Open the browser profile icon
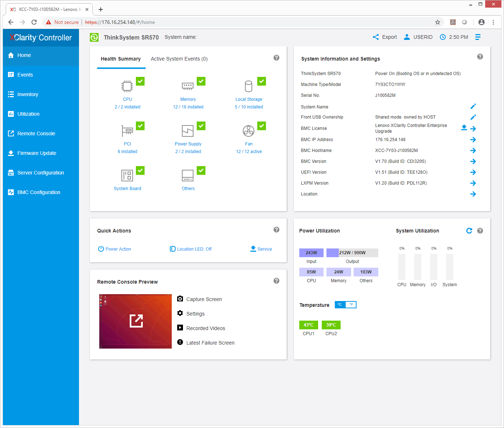Viewport: 504px width, 428px height. pos(482,22)
